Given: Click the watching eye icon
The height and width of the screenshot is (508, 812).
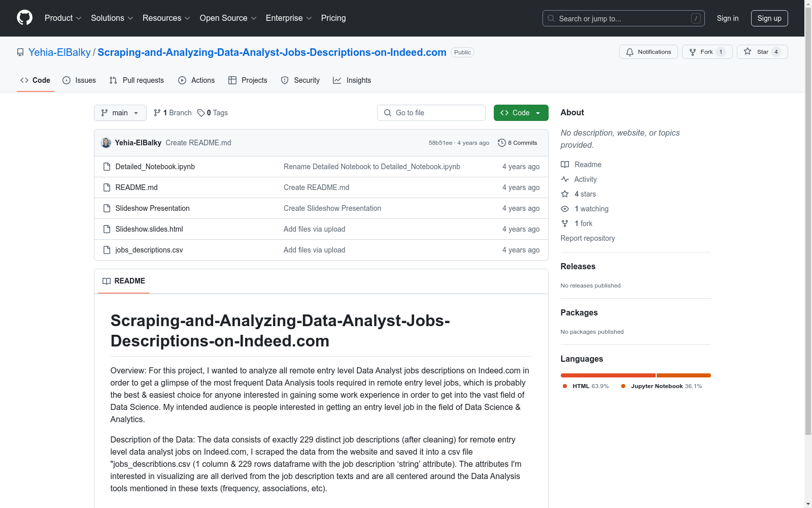Looking at the screenshot, I should [565, 209].
